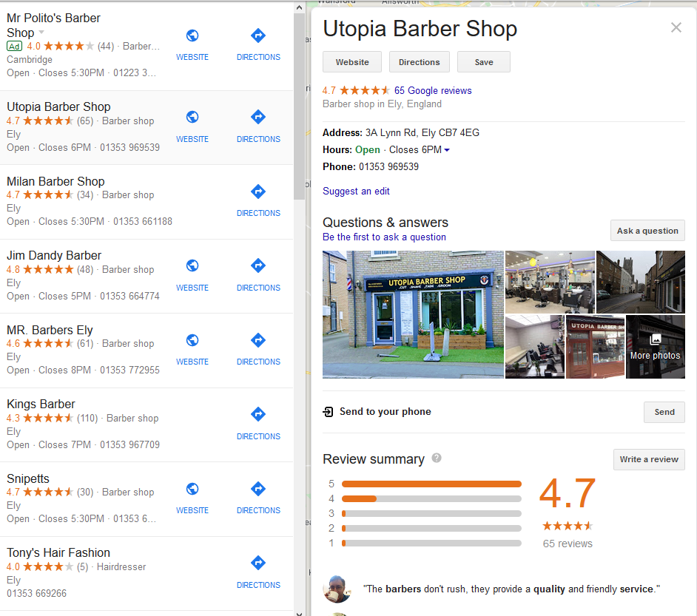Get directions to Utopia Barber Shop in list
697x616 pixels.
click(258, 118)
